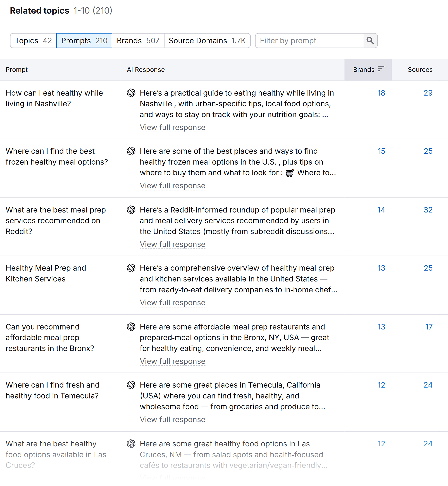Switch to the Source Domains tab
The image size is (448, 486).
207,41
